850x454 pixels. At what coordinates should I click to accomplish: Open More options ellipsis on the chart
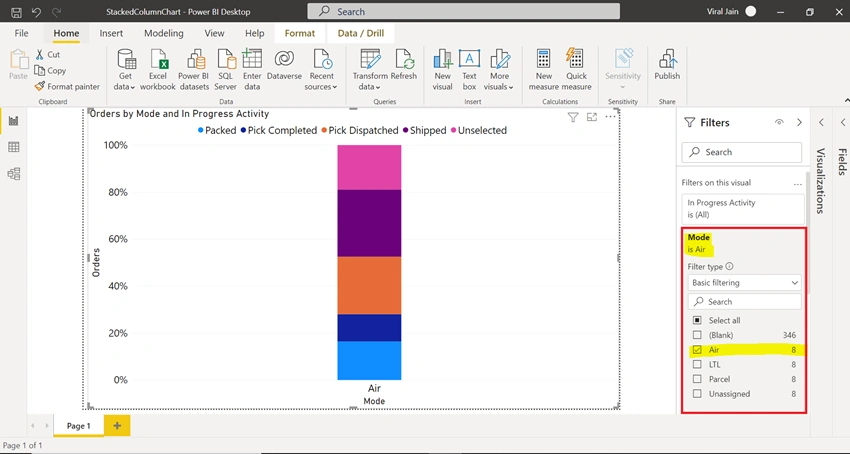pos(610,117)
